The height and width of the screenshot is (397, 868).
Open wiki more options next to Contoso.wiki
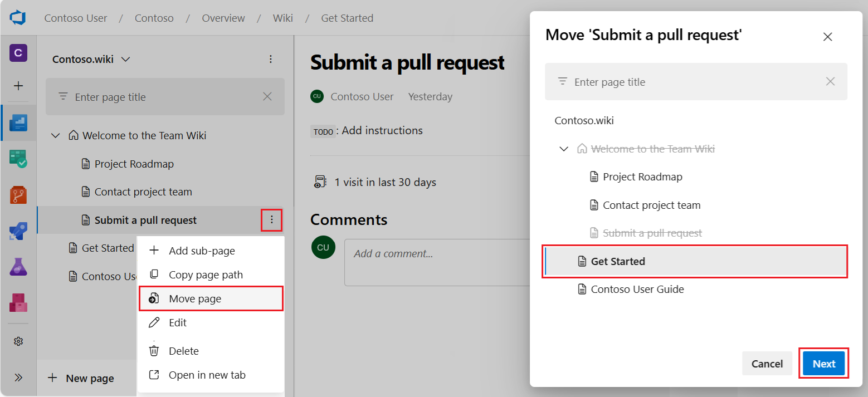pyautogui.click(x=271, y=59)
